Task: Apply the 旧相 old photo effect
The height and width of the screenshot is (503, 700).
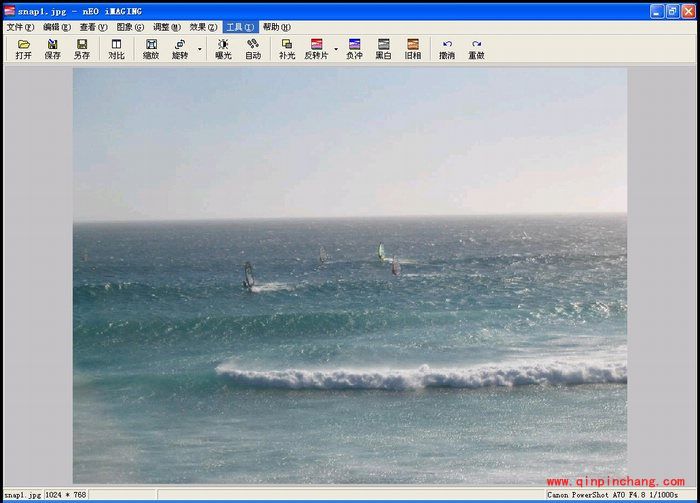Action: [x=412, y=49]
